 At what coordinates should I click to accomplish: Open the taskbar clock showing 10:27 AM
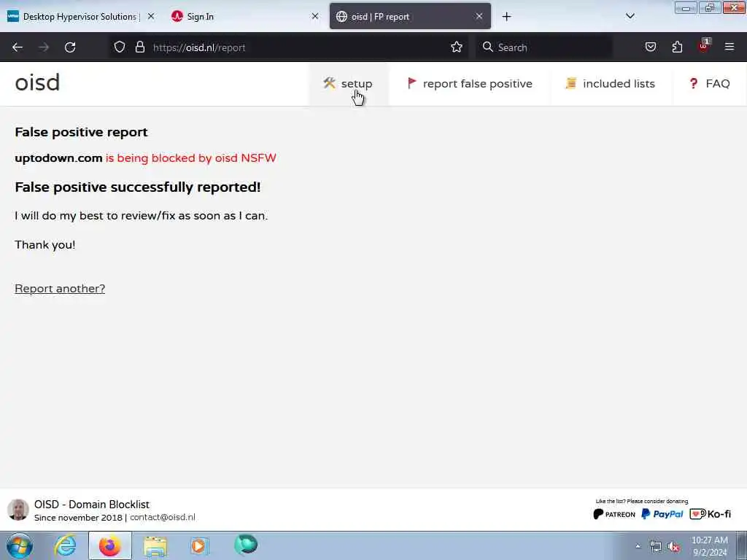709,546
